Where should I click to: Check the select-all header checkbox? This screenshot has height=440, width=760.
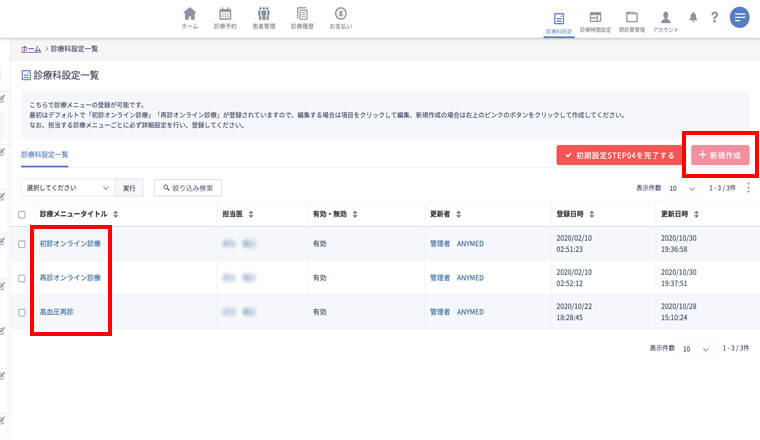tap(22, 214)
